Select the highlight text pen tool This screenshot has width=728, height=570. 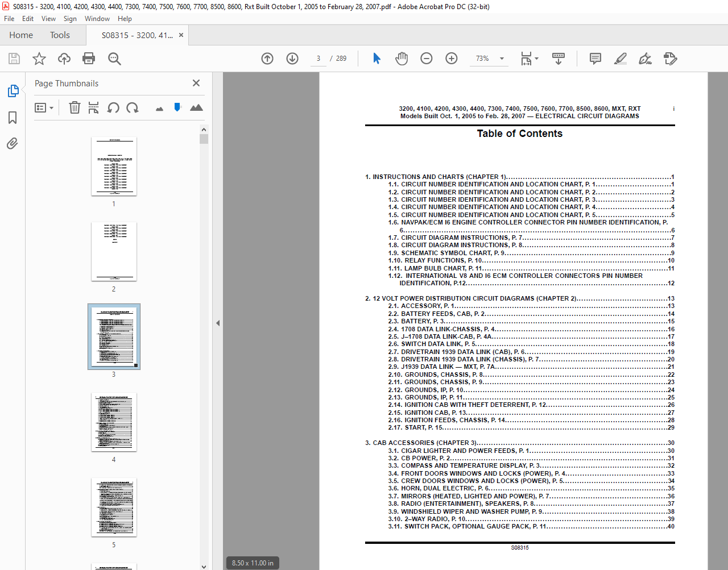coord(621,59)
